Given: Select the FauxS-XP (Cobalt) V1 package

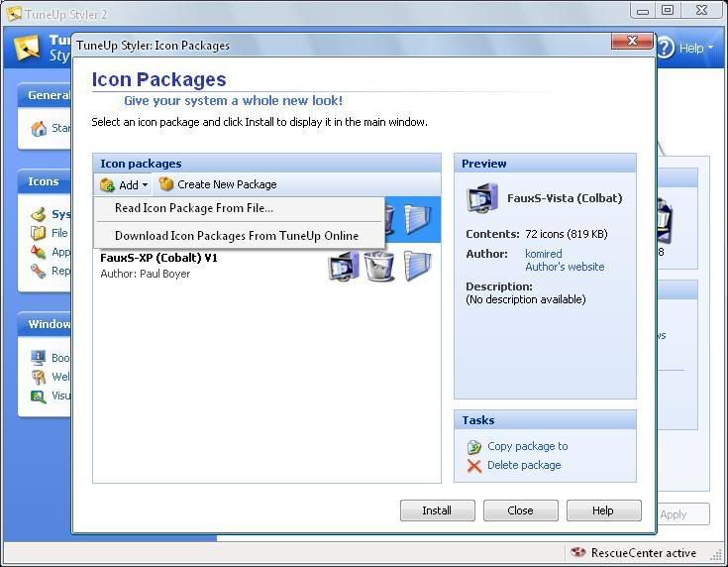Looking at the screenshot, I should (x=158, y=258).
